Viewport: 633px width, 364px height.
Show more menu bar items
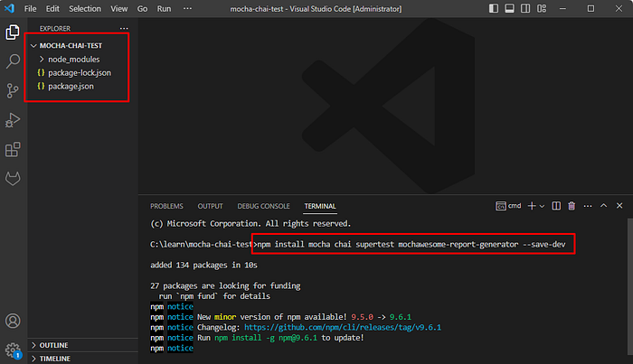pyautogui.click(x=187, y=8)
